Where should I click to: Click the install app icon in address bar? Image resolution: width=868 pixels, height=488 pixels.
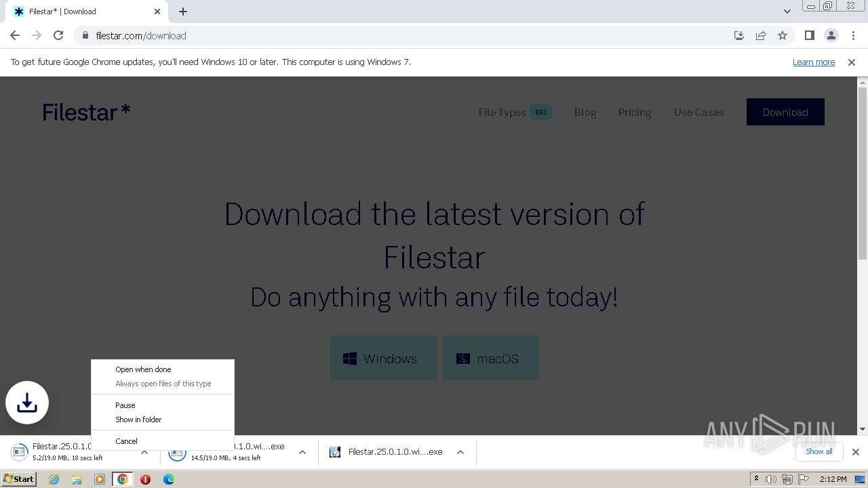[739, 35]
